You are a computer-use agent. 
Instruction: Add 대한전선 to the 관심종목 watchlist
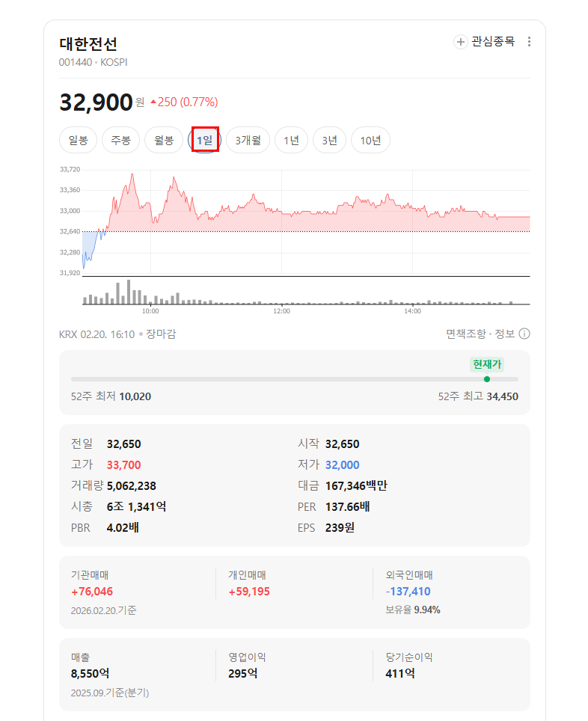pyautogui.click(x=484, y=42)
